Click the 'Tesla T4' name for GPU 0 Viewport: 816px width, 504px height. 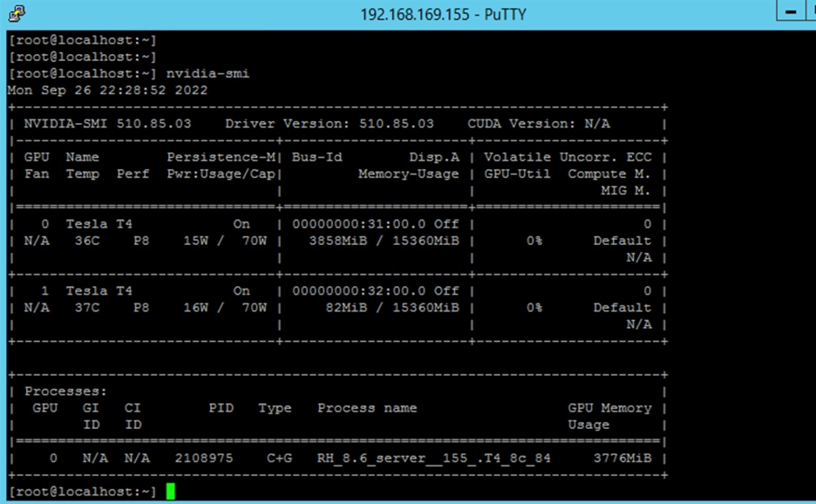(99, 224)
